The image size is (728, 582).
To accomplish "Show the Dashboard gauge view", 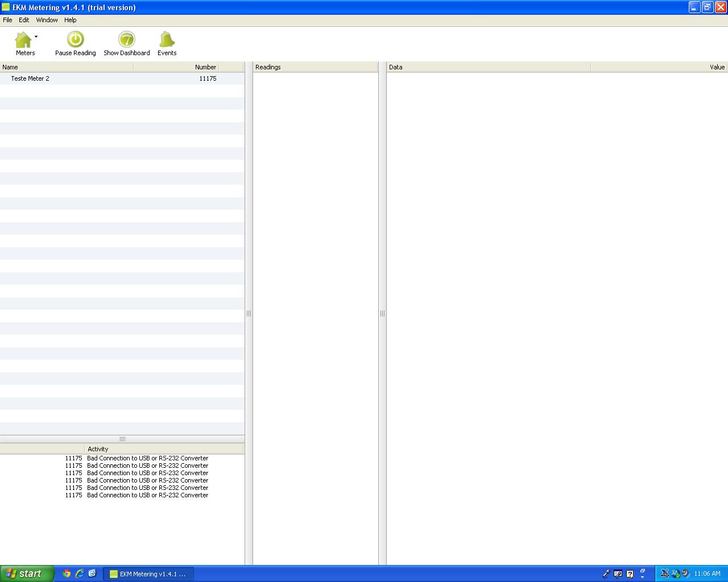I will pos(126,40).
